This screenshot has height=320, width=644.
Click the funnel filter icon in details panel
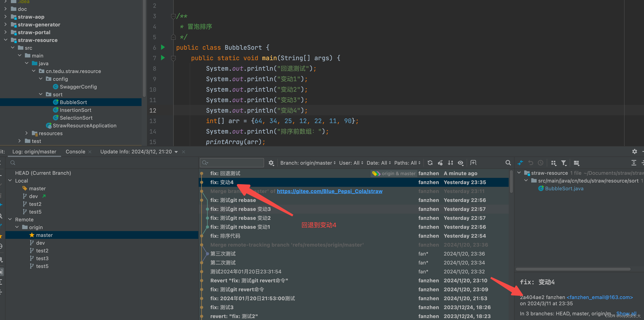[564, 163]
